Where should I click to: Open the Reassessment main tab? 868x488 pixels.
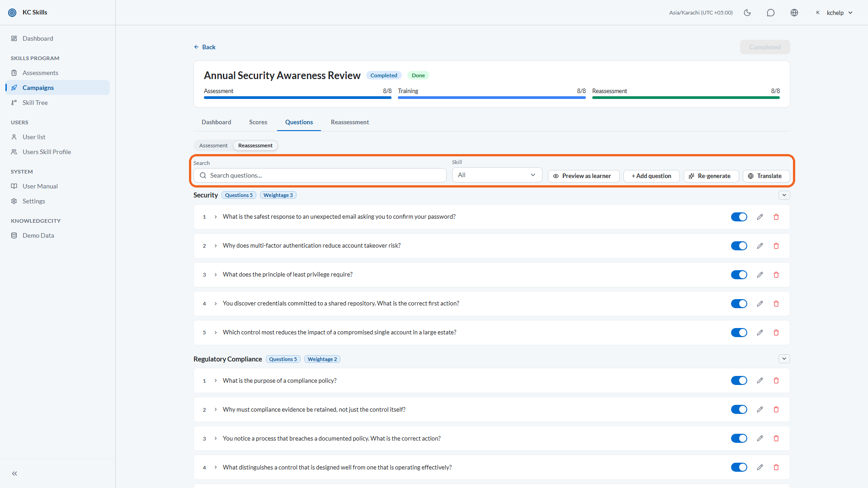349,122
